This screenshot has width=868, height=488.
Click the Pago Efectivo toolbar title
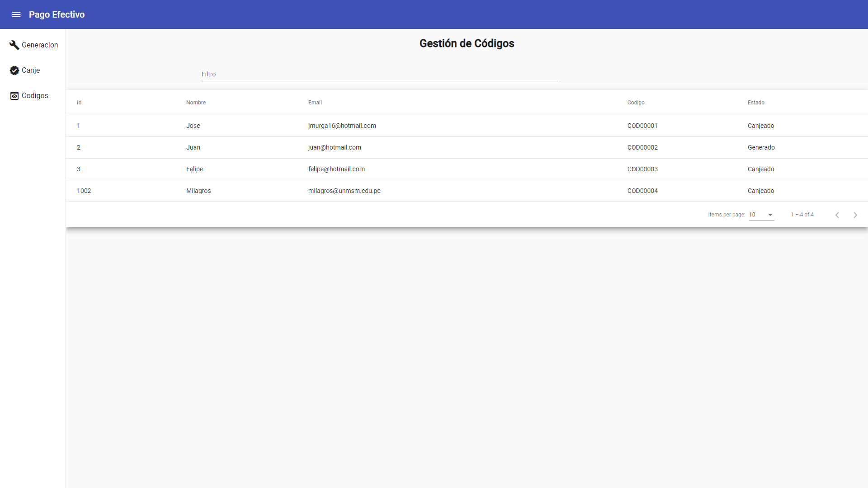click(57, 14)
